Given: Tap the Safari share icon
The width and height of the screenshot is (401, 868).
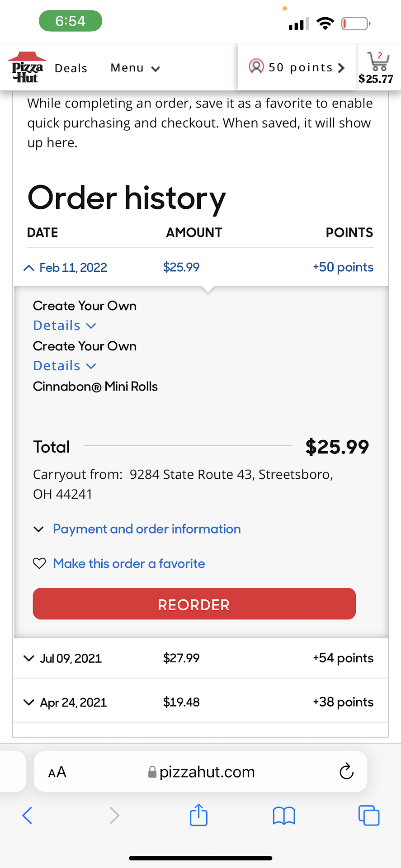Looking at the screenshot, I should tap(198, 816).
